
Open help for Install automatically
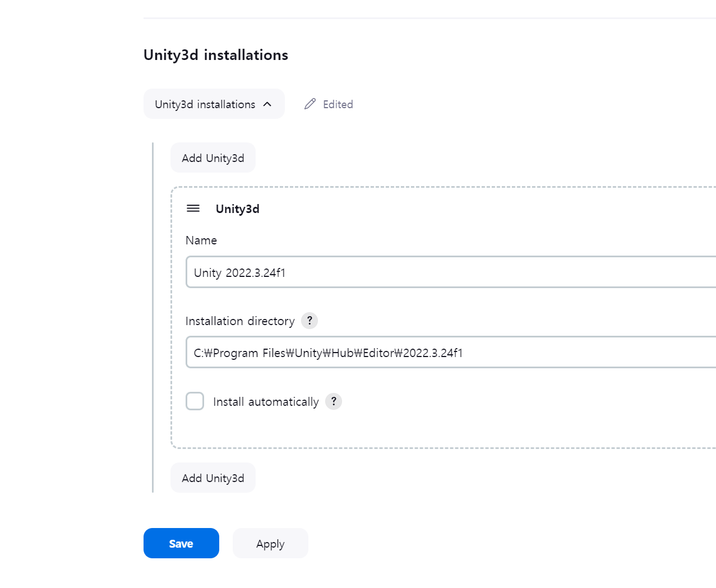point(334,401)
